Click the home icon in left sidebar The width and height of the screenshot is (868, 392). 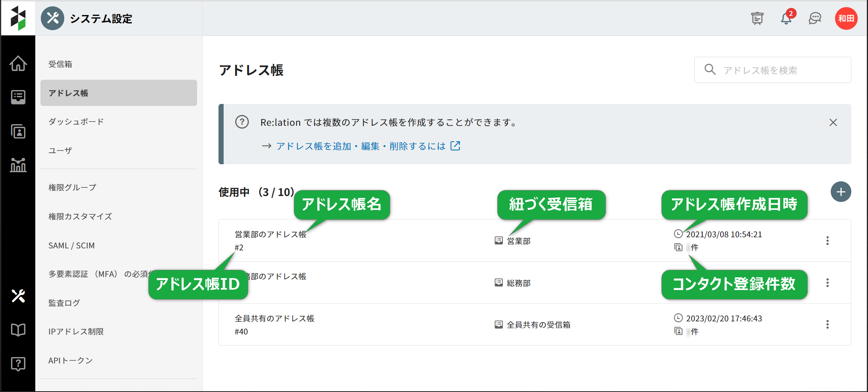(x=18, y=63)
